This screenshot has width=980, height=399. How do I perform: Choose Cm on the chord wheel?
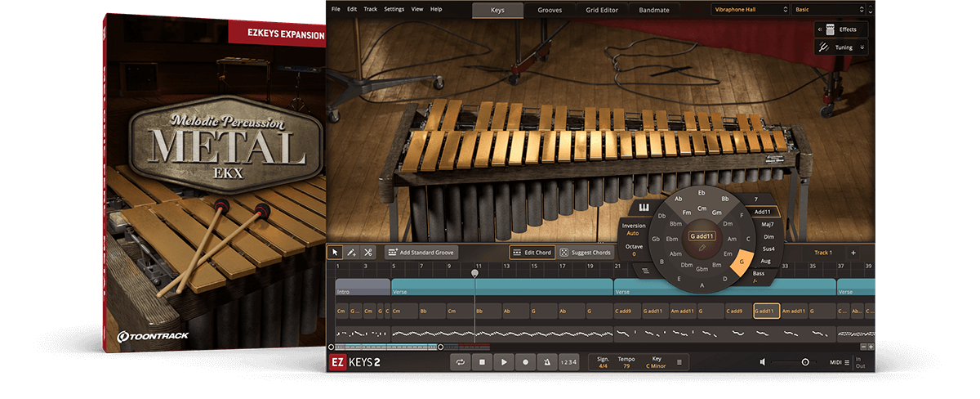[x=702, y=208]
